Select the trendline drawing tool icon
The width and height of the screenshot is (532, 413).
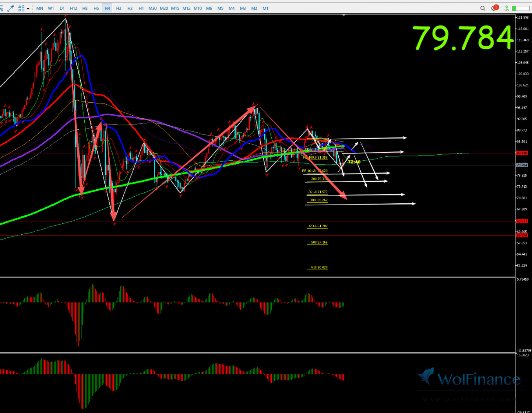pos(11,8)
